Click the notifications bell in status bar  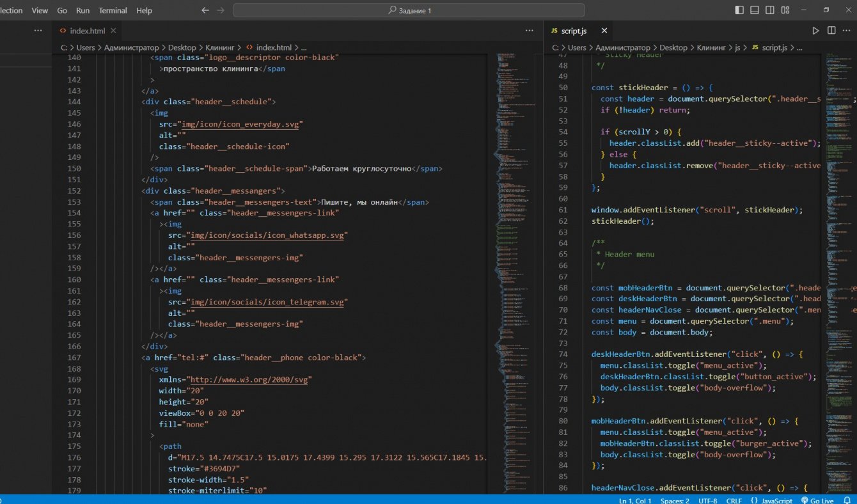pyautogui.click(x=847, y=501)
